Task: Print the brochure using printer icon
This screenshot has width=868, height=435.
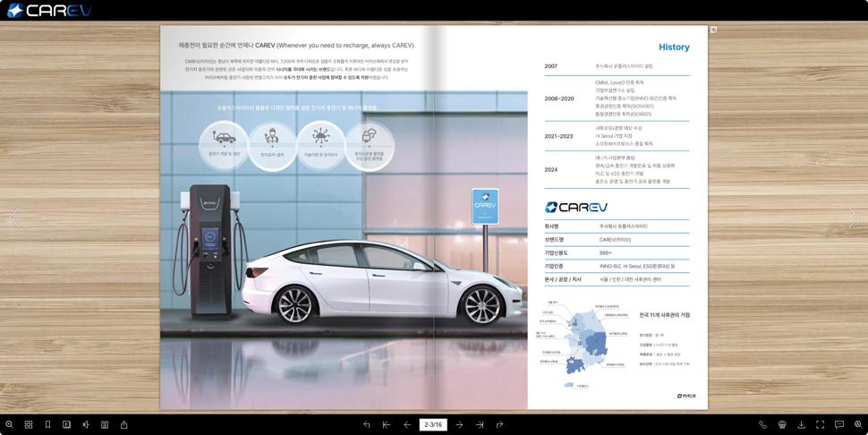Action: pos(782,425)
